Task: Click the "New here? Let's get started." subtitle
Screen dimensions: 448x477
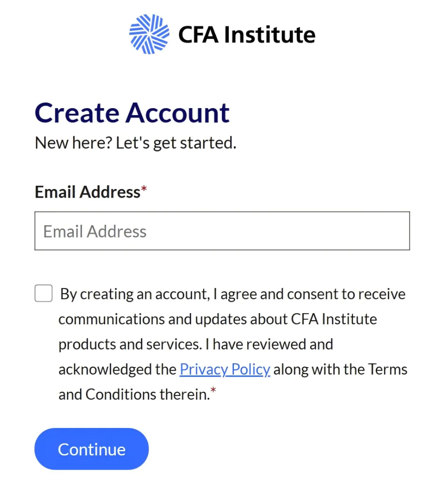Action: click(135, 142)
